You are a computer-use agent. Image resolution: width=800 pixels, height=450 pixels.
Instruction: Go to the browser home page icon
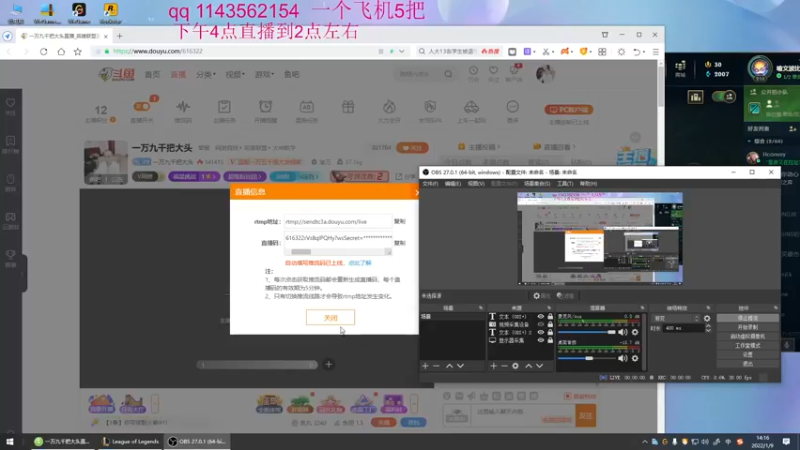[61, 52]
